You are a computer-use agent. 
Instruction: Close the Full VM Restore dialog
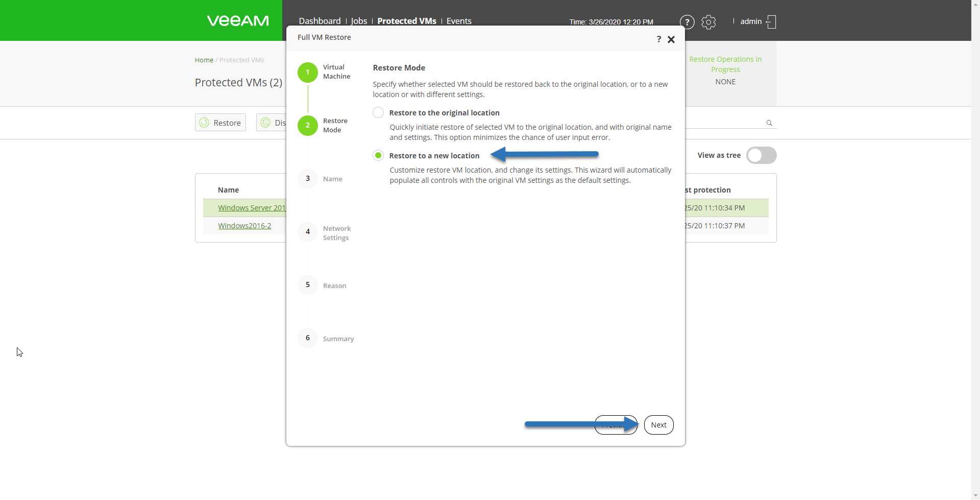click(x=671, y=39)
